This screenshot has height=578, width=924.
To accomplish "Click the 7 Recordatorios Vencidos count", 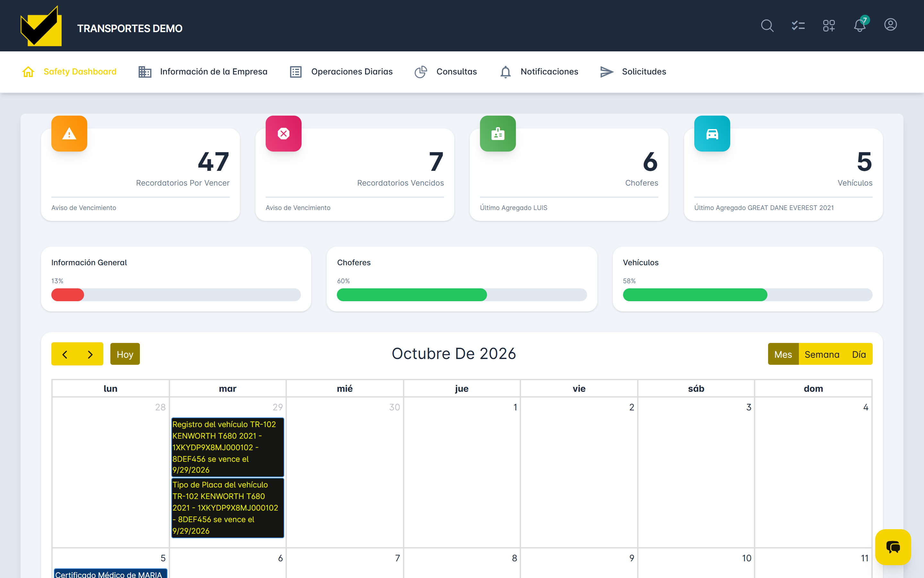I will tap(436, 162).
